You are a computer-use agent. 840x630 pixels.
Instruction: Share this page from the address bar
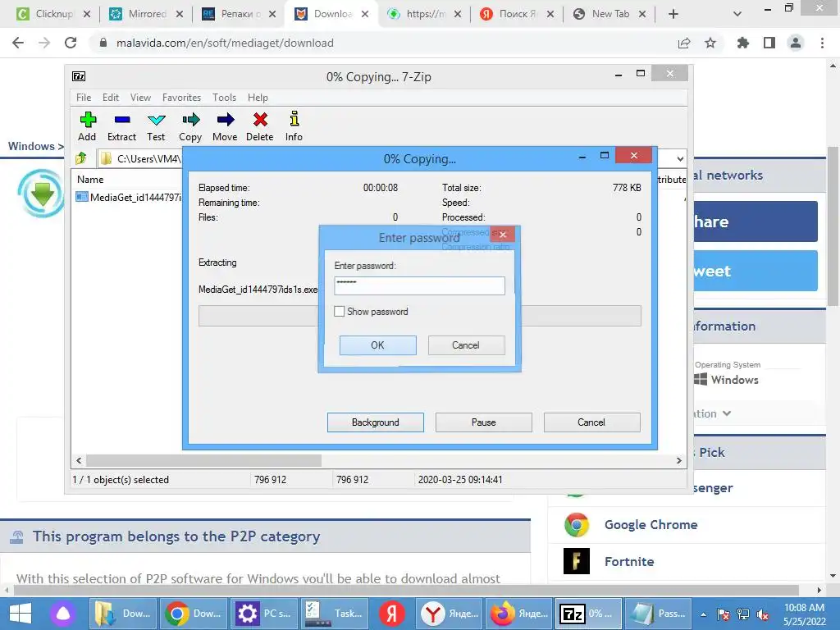684,43
